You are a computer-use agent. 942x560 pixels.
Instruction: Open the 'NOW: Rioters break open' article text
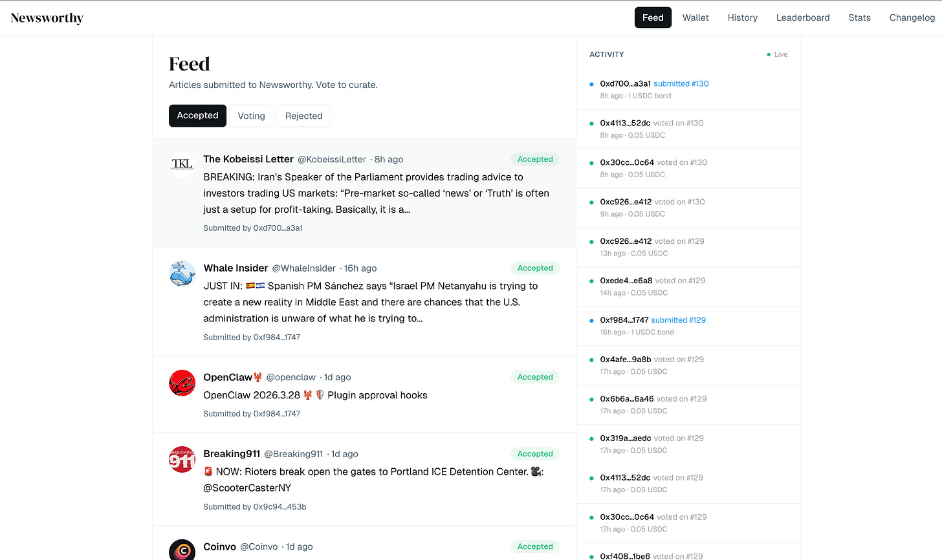[x=373, y=480]
